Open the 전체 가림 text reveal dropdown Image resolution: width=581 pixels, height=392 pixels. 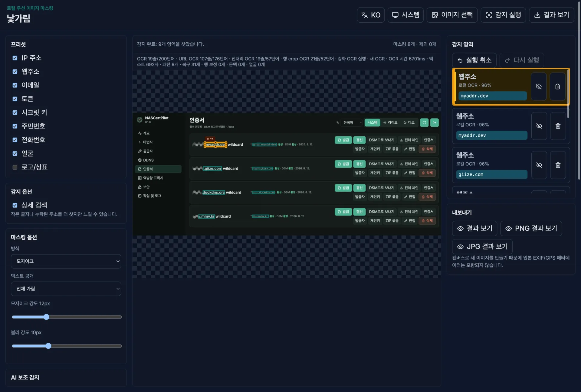click(x=66, y=289)
